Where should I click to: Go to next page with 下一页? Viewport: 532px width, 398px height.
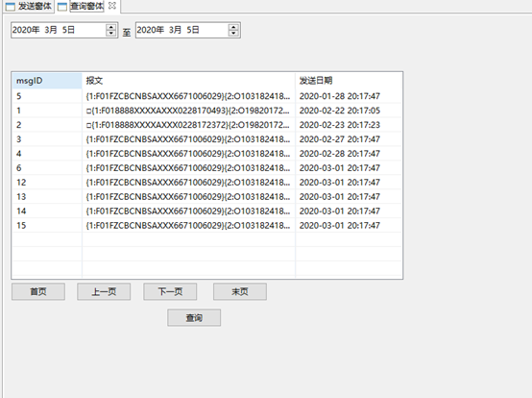[x=170, y=291]
